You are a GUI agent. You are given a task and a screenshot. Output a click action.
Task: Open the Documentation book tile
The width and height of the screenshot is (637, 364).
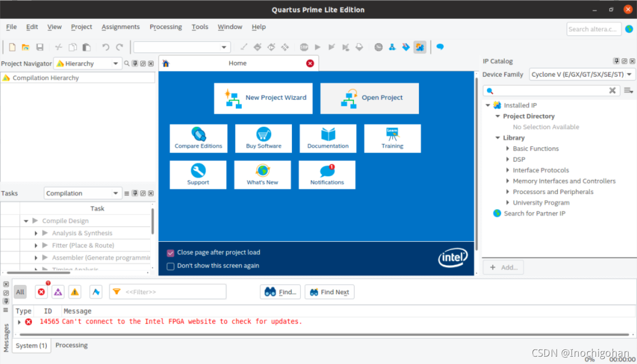coord(328,138)
